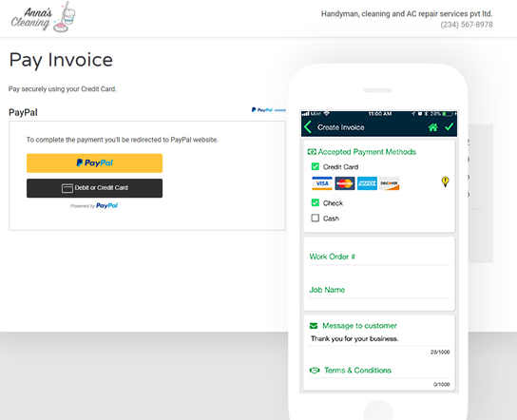Click the Handyman, cleaning and AC repair text
Viewport: 517px width, 420px height.
tap(407, 14)
